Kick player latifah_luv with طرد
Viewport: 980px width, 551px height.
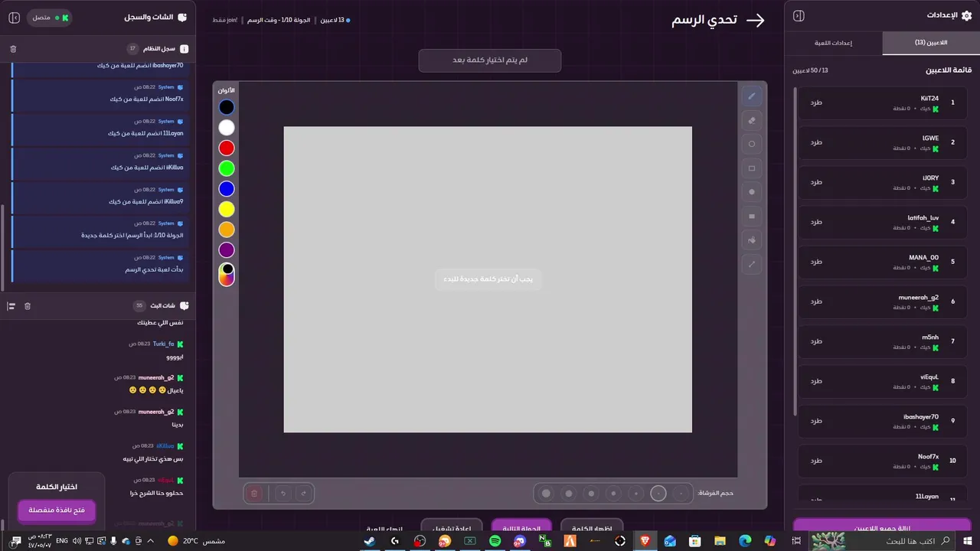click(816, 222)
